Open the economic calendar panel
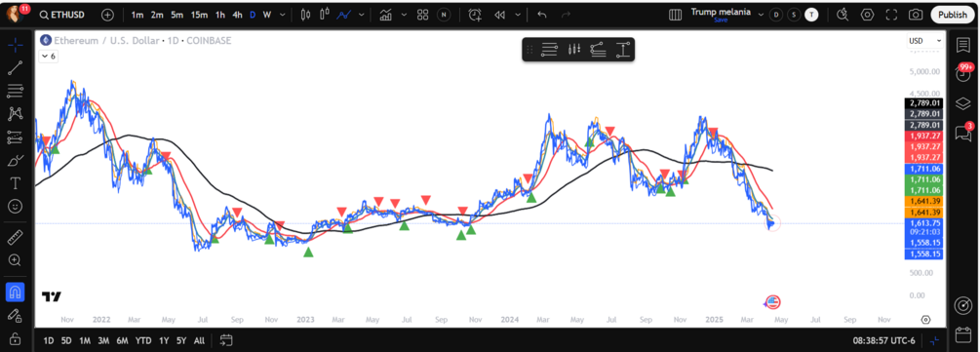Viewport: 980px width, 352px height. [x=963, y=334]
